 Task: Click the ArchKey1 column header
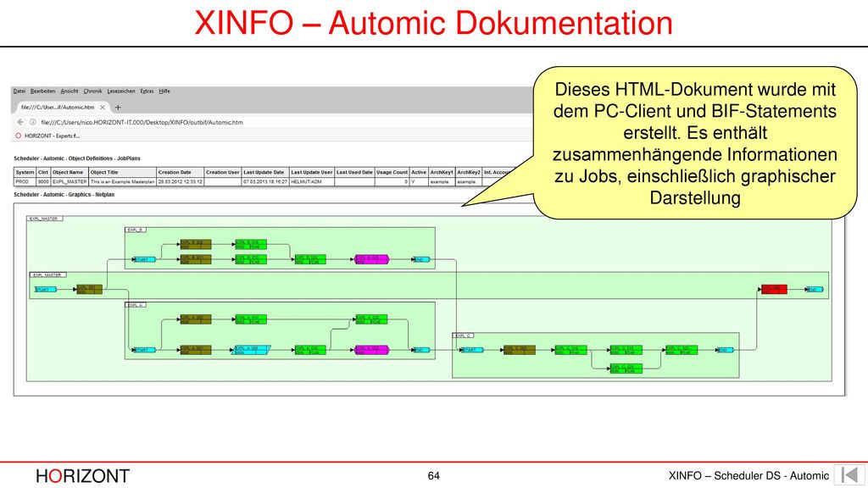[441, 172]
